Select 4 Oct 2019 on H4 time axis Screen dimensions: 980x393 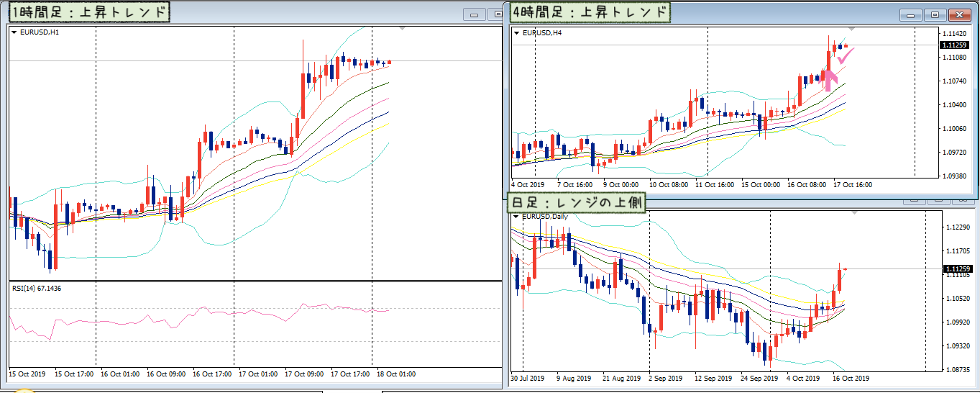[528, 185]
